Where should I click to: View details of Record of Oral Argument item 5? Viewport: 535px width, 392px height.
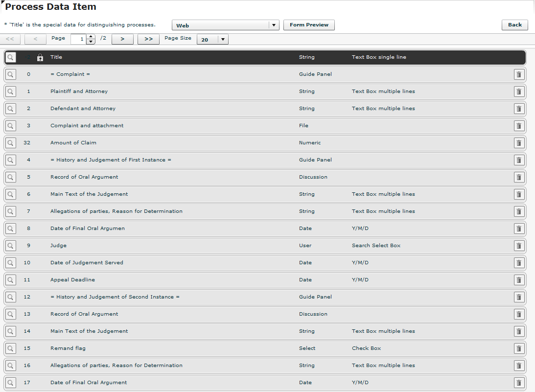click(10, 177)
